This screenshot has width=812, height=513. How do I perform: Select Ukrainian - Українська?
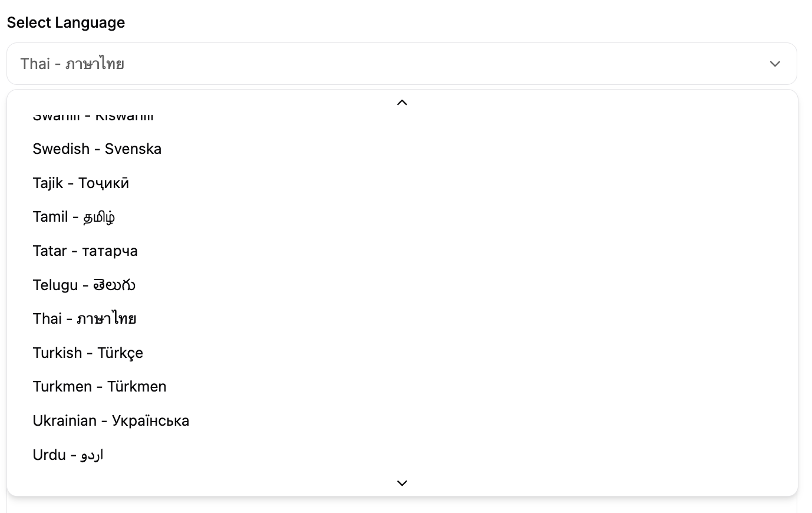coord(111,420)
